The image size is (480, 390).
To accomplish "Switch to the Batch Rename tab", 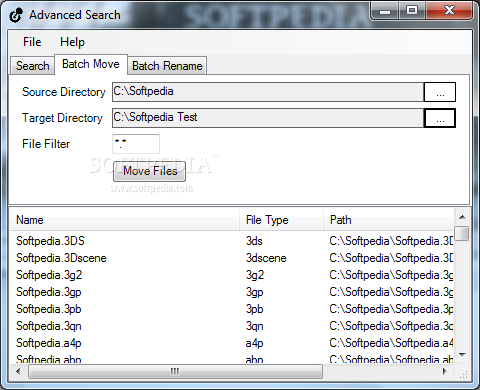I will (x=167, y=66).
